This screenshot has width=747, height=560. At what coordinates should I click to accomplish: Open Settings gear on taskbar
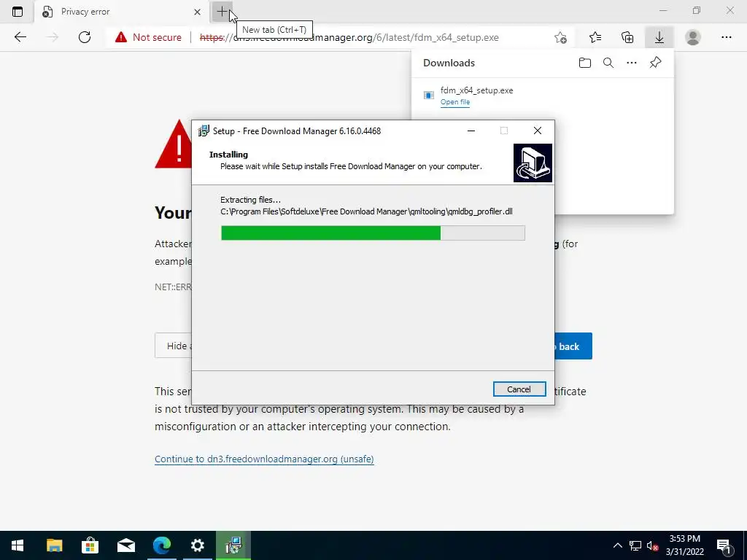coord(197,545)
